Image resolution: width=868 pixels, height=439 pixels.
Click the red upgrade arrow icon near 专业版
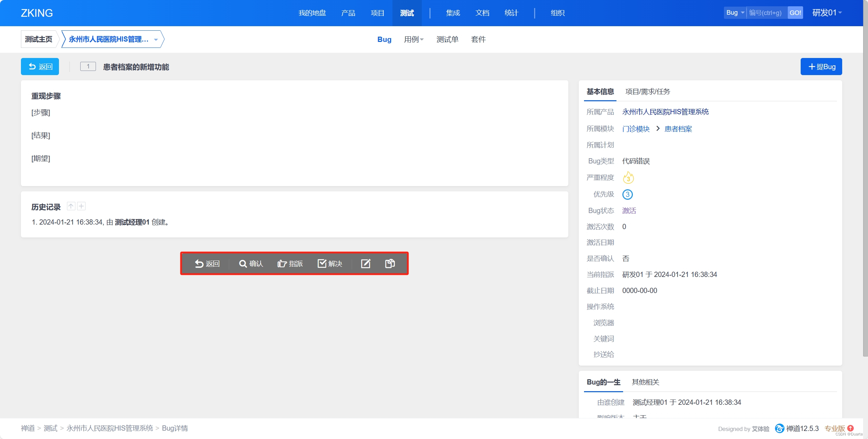coord(851,428)
